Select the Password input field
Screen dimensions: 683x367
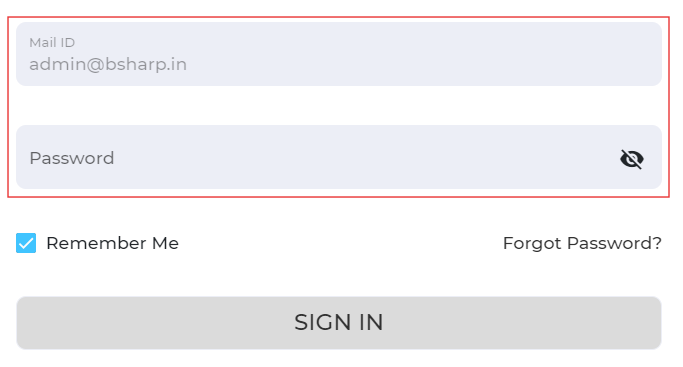point(339,157)
